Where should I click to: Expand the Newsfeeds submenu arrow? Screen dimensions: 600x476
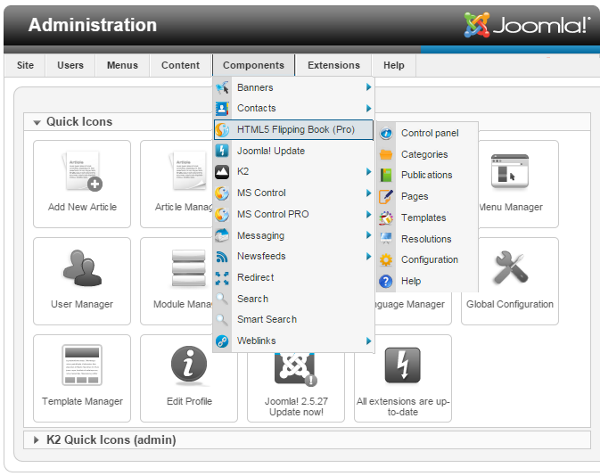[368, 256]
